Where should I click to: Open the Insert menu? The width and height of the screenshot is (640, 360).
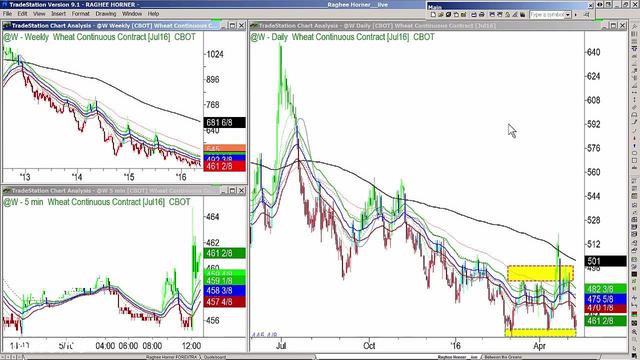point(58,13)
